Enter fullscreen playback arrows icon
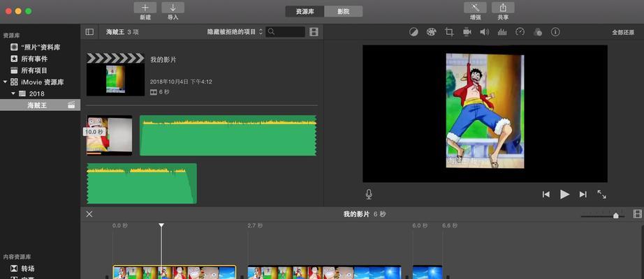The height and width of the screenshot is (279, 644). point(601,195)
